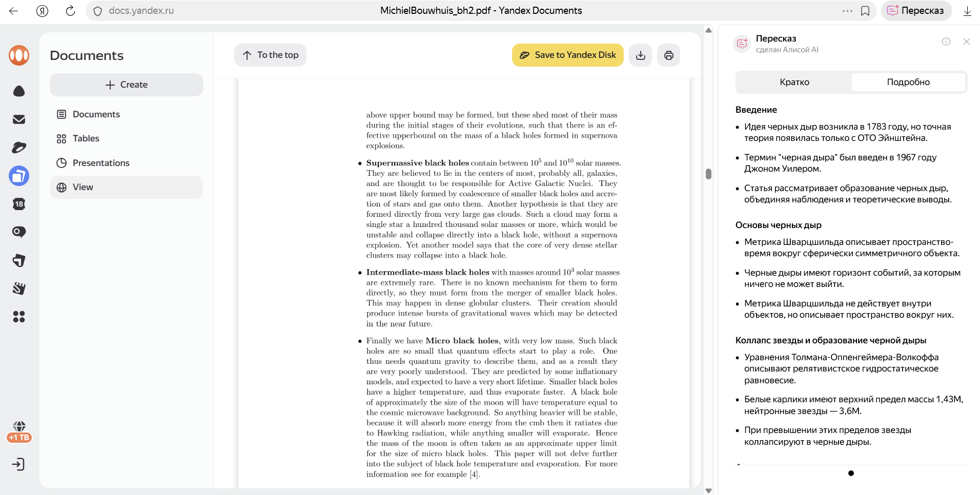Expand the Create new document menu

pyautogui.click(x=126, y=85)
